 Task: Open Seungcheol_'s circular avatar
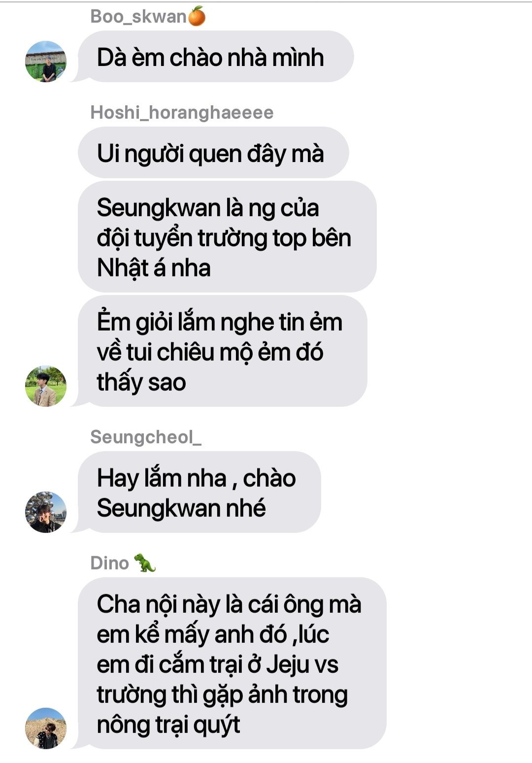[46, 512]
